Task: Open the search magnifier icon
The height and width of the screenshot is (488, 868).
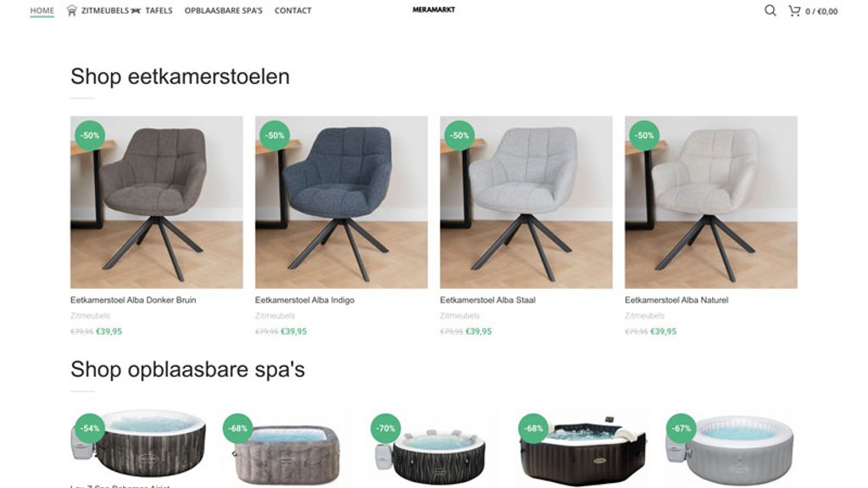Action: point(770,10)
